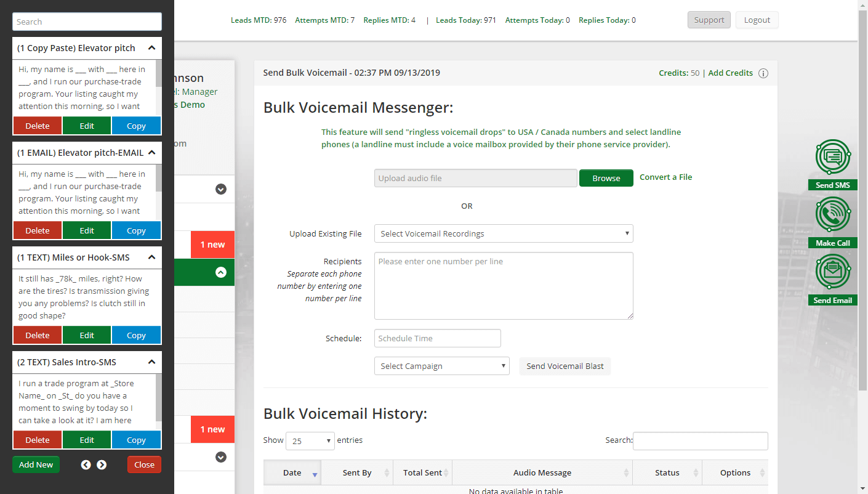
Task: Delete the Elevator pitch-EMAIL template
Action: [38, 230]
